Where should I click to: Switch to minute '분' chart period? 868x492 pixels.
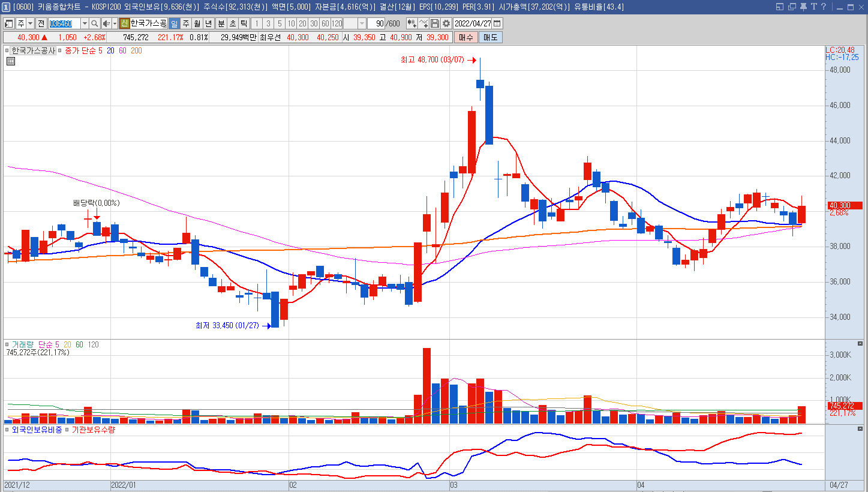(221, 23)
